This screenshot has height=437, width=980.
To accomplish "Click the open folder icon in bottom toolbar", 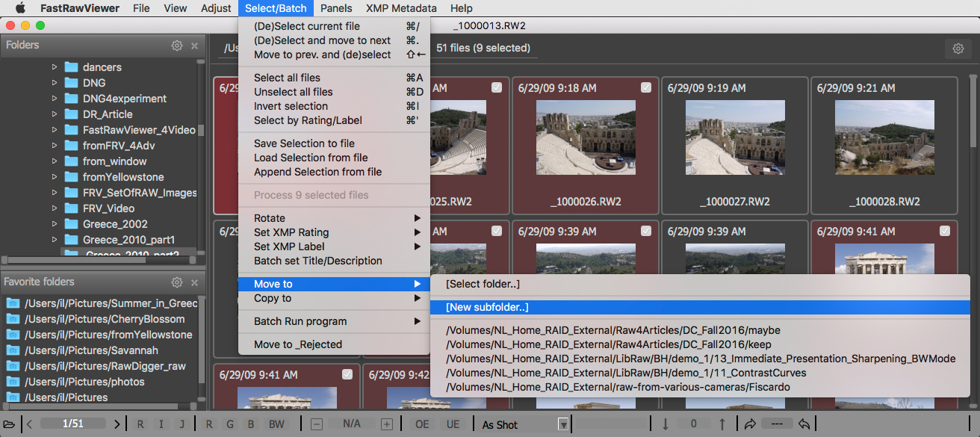I will (x=9, y=424).
